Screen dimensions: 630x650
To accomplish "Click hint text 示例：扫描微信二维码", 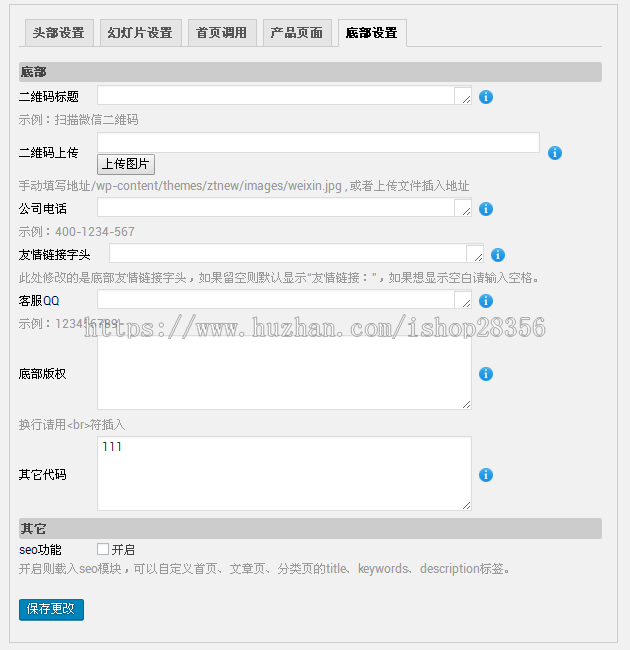I will 78,120.
